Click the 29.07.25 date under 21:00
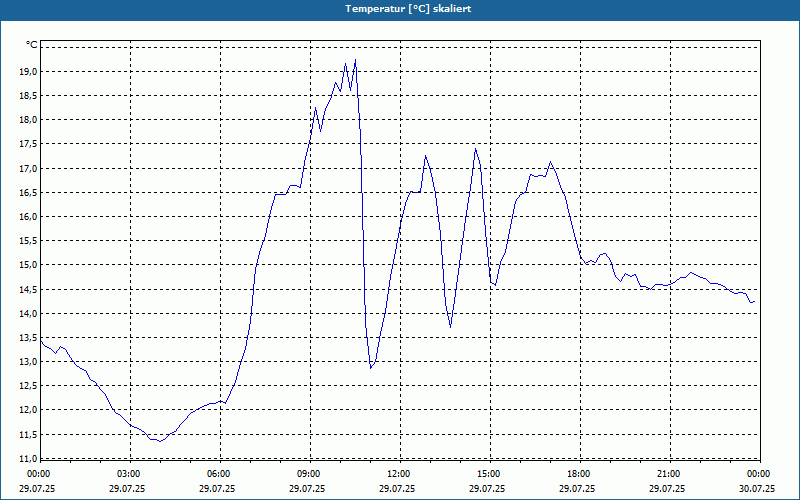Viewport: 800px width, 500px height. click(667, 489)
